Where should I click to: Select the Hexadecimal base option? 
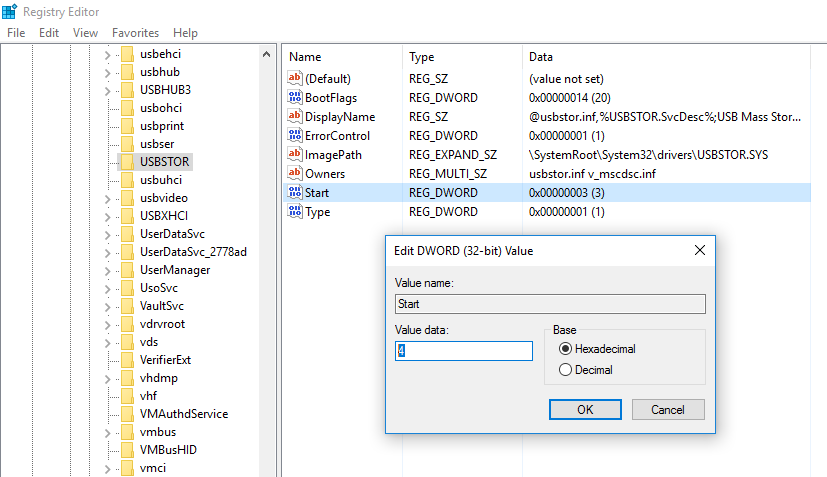click(566, 349)
